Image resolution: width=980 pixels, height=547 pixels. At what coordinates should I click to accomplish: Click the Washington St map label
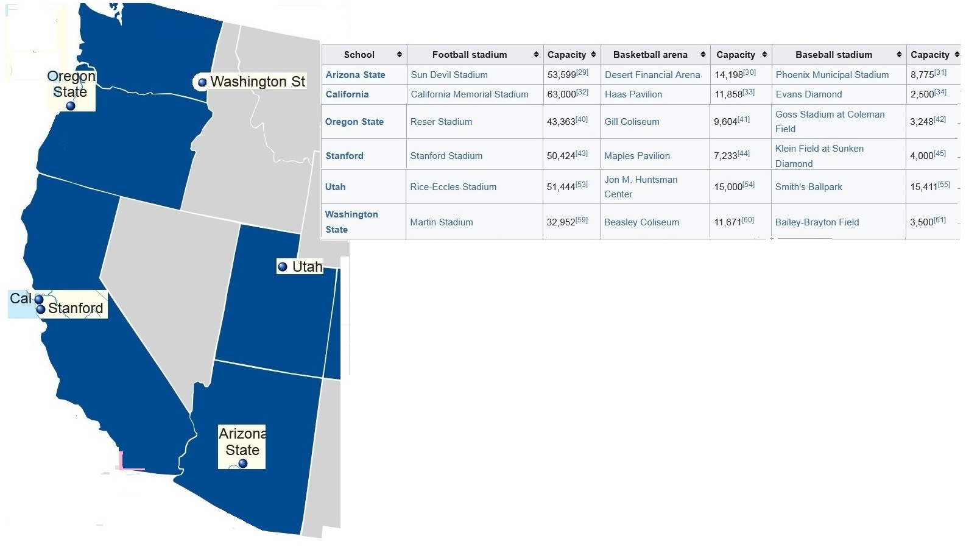(258, 82)
